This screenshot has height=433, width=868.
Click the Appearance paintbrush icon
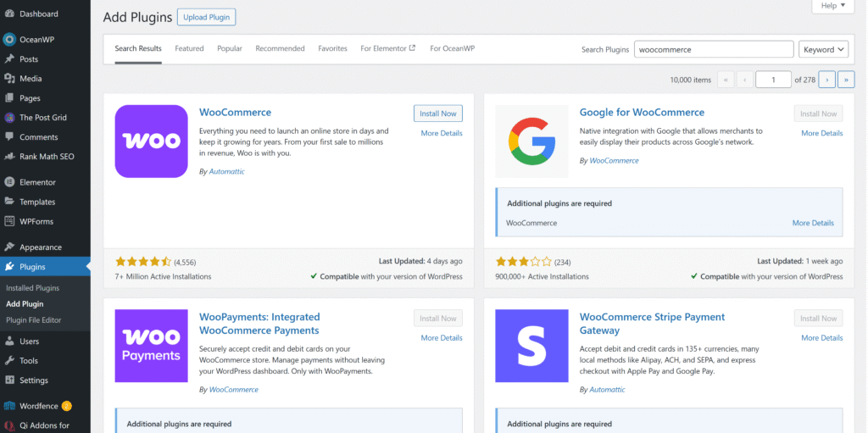9,247
